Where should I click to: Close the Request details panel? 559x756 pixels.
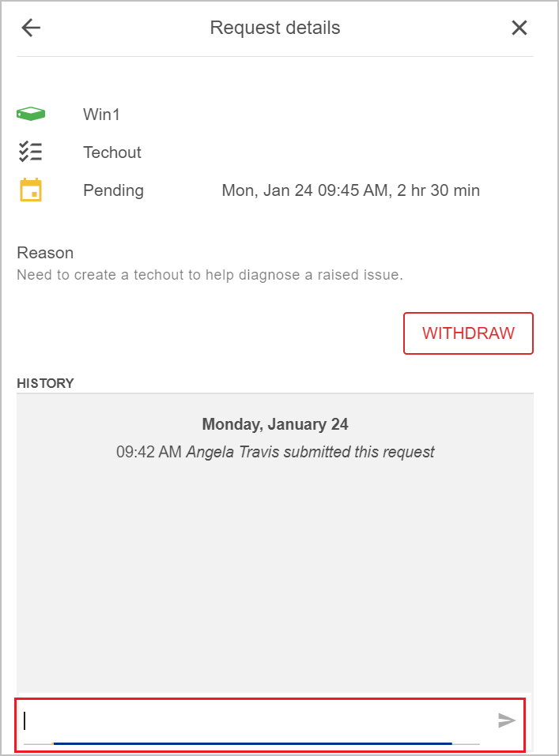point(519,28)
